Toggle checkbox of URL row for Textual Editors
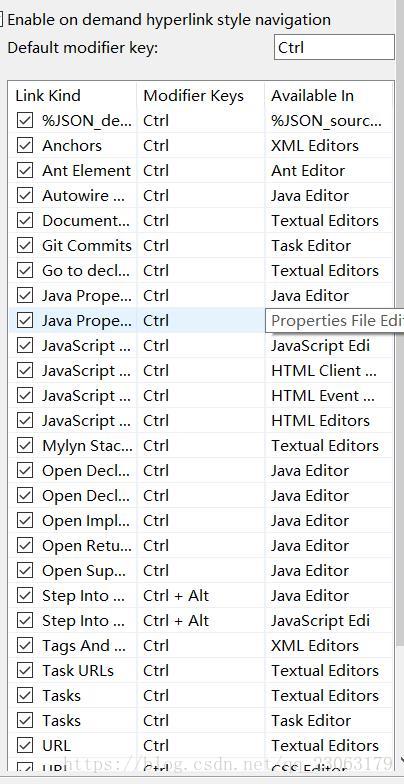 coord(25,746)
